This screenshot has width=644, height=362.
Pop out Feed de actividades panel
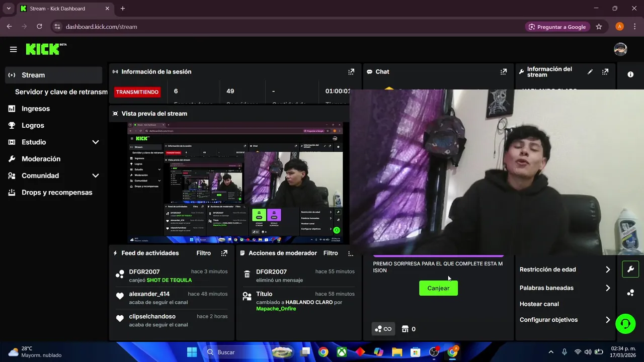[224, 253]
